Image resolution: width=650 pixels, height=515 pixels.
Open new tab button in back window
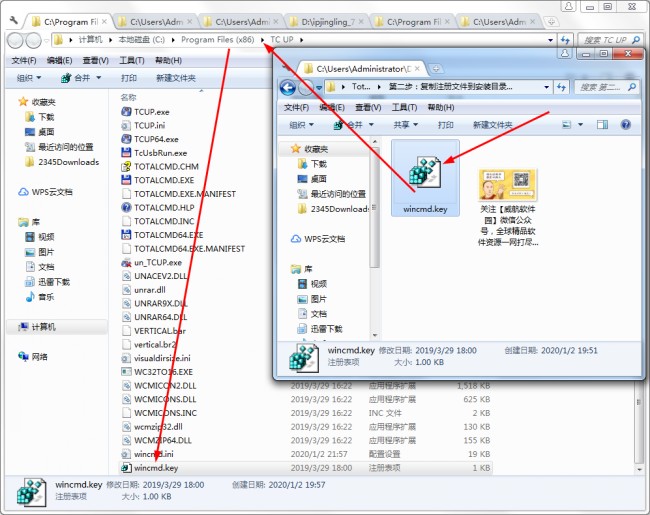tap(551, 22)
